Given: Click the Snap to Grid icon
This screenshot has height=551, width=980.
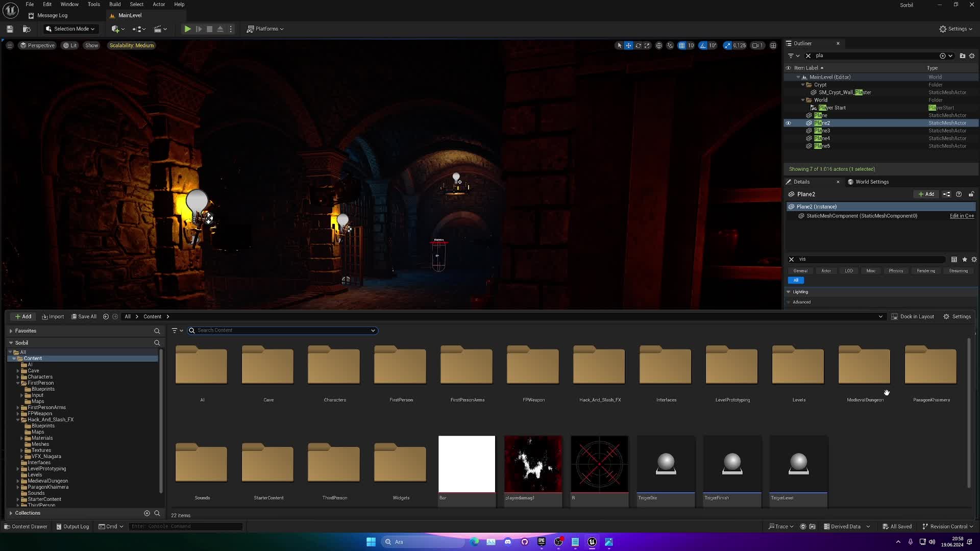Looking at the screenshot, I should tap(681, 45).
